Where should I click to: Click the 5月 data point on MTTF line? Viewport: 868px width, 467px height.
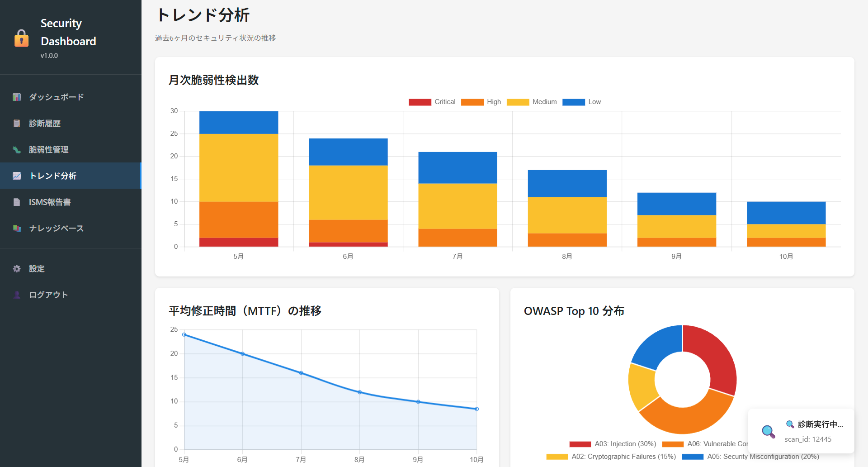[x=184, y=335]
